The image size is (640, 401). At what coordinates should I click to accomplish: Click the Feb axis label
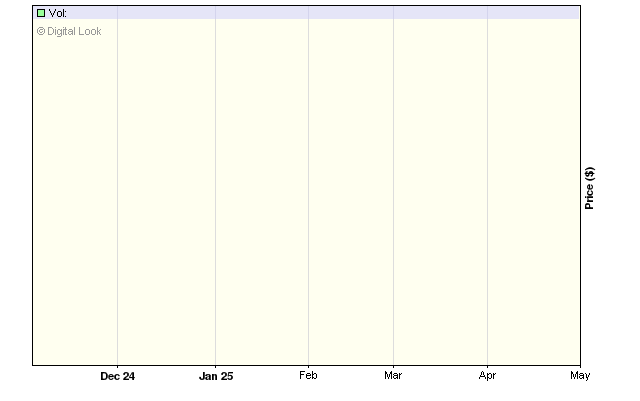[x=308, y=375]
